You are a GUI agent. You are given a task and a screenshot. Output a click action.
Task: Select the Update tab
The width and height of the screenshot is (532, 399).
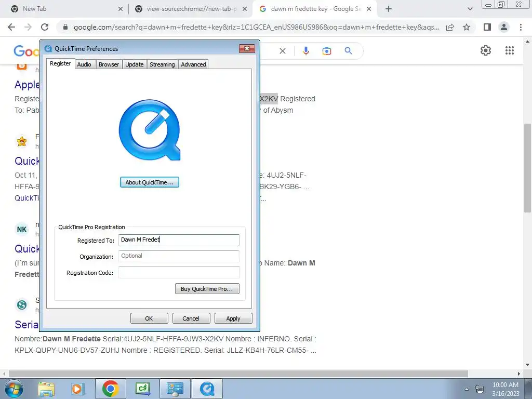pos(135,64)
